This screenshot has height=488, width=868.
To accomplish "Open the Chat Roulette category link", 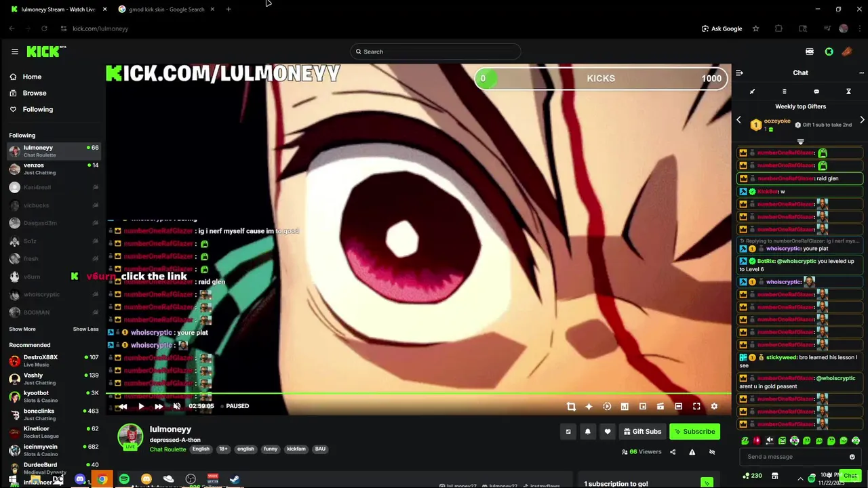I will 167,449.
